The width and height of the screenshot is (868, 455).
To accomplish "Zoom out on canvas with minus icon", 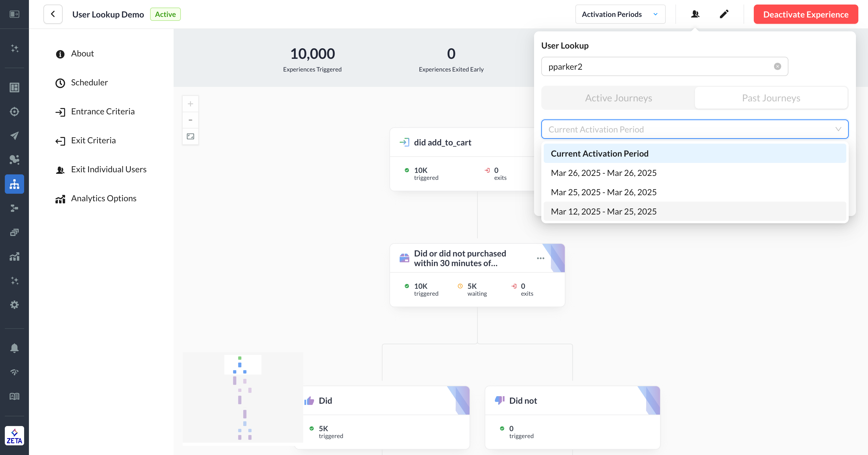I will click(x=190, y=120).
